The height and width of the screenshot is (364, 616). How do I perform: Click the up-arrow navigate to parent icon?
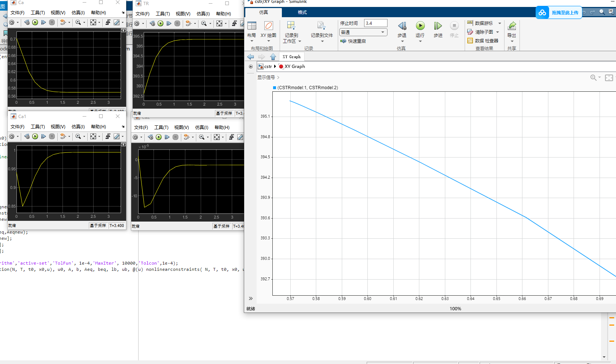(273, 57)
